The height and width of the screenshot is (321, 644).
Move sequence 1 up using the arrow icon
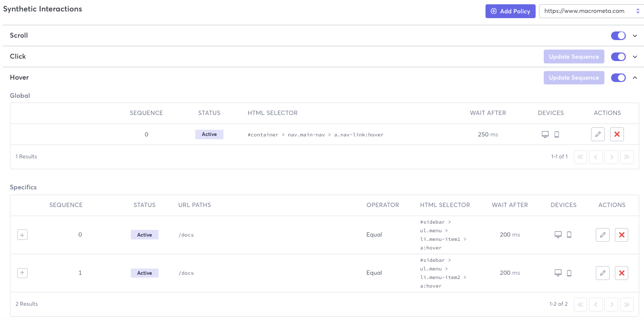[22, 273]
